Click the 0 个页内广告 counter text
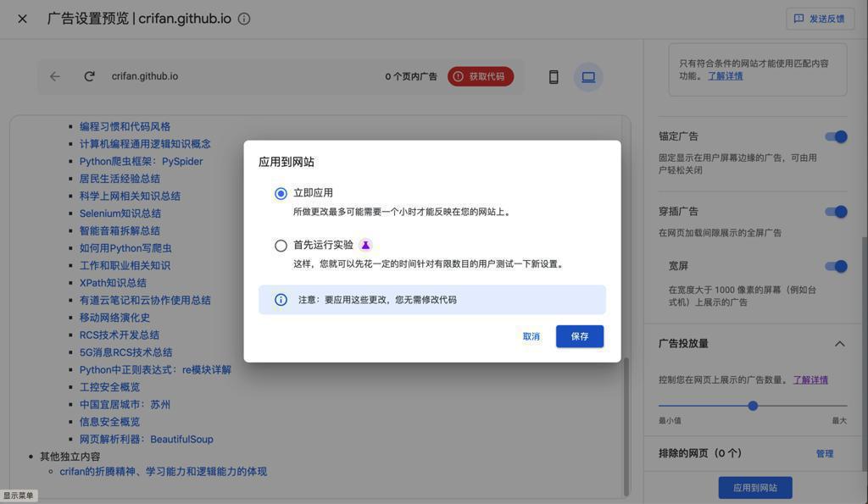This screenshot has width=868, height=504. coord(411,76)
